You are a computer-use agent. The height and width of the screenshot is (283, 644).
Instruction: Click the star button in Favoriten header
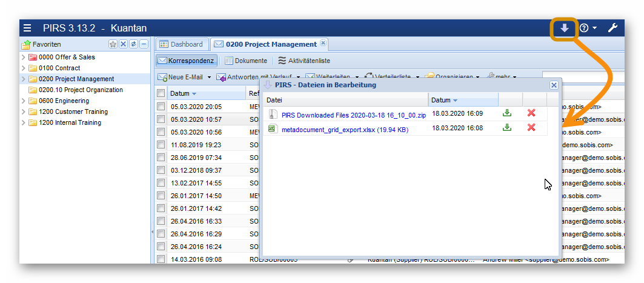113,44
